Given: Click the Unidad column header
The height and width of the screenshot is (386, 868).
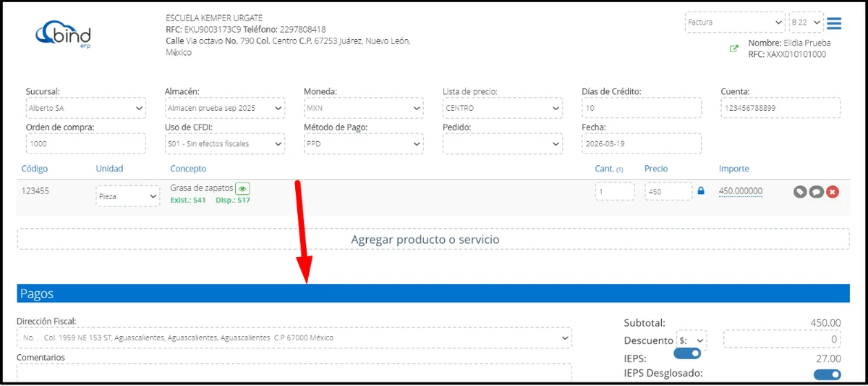Looking at the screenshot, I should tap(110, 169).
